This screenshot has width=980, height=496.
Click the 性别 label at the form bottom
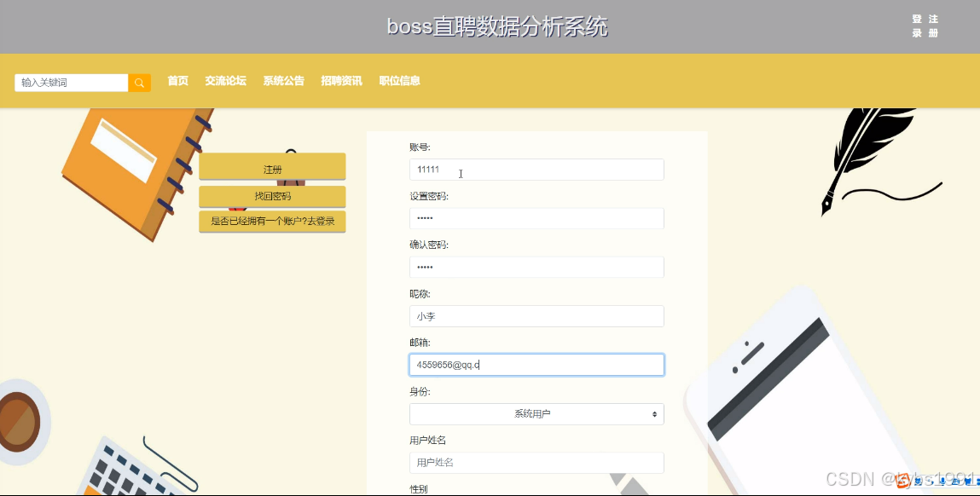[x=419, y=489]
